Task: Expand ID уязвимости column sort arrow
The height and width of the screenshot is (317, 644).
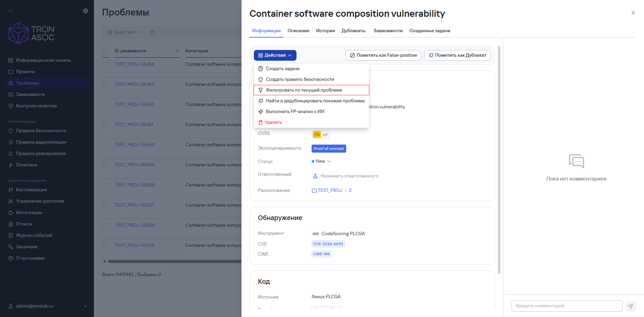Action: (177, 51)
